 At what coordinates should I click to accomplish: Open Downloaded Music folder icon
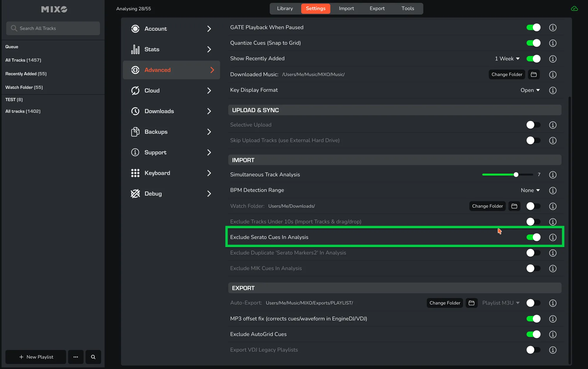pos(534,74)
